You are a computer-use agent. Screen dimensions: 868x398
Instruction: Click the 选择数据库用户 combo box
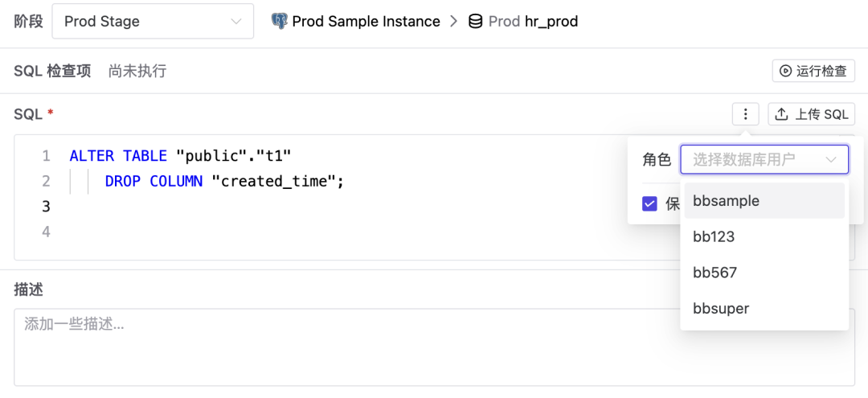tap(755, 159)
